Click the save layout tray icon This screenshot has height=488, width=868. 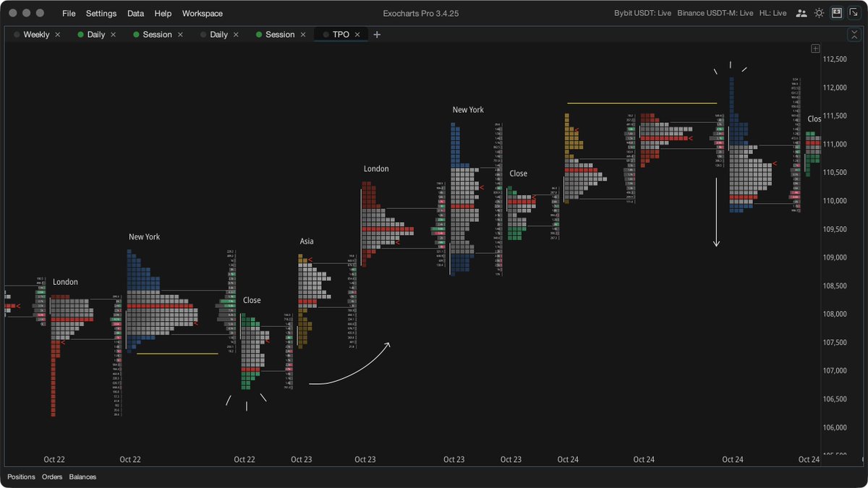[836, 13]
